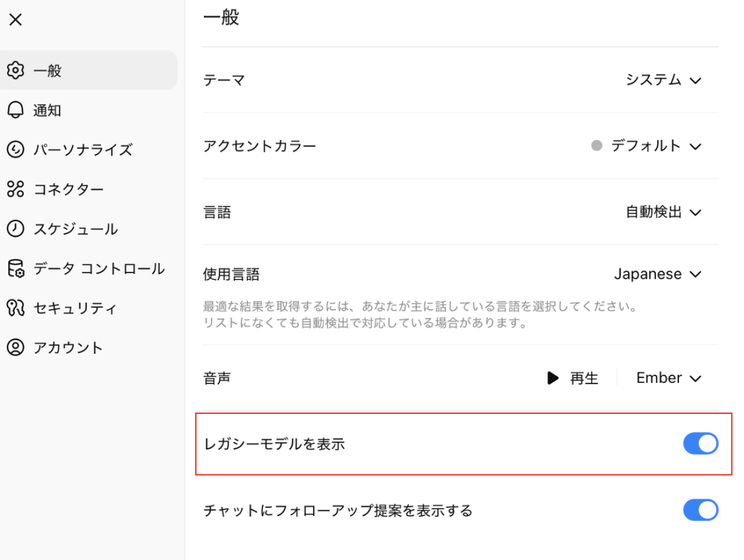Open the 使用言語 dropdown showing Japanese
The width and height of the screenshot is (744, 560).
tap(657, 274)
